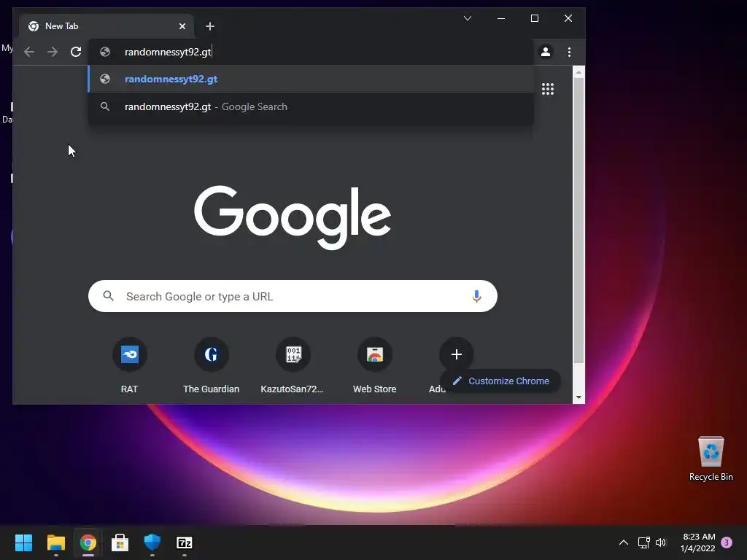Add a new shortcut with the plus tile
Image resolution: width=747 pixels, height=560 pixels.
[457, 354]
